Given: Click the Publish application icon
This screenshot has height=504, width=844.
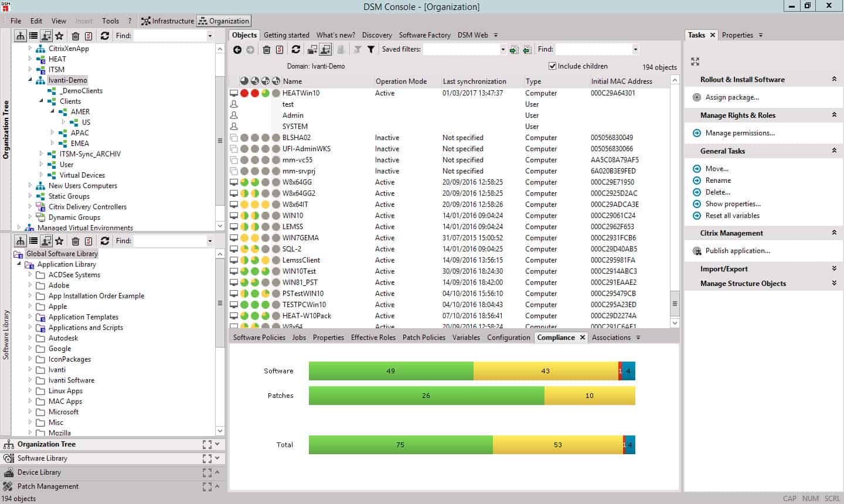Looking at the screenshot, I should tap(697, 251).
